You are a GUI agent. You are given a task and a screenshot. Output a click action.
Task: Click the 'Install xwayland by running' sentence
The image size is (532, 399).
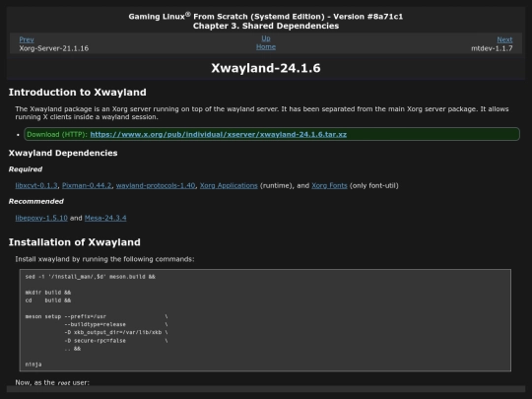[104, 259]
